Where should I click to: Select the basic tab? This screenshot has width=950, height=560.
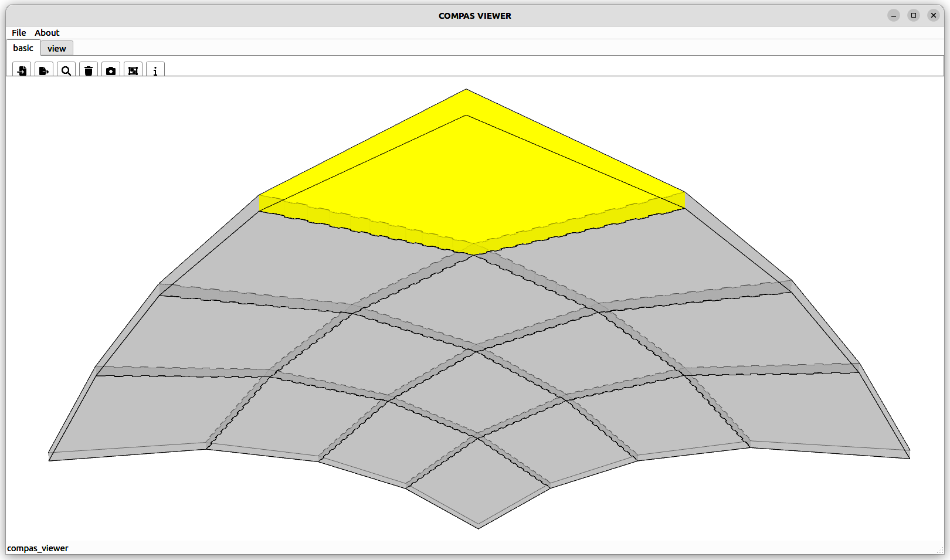(23, 48)
